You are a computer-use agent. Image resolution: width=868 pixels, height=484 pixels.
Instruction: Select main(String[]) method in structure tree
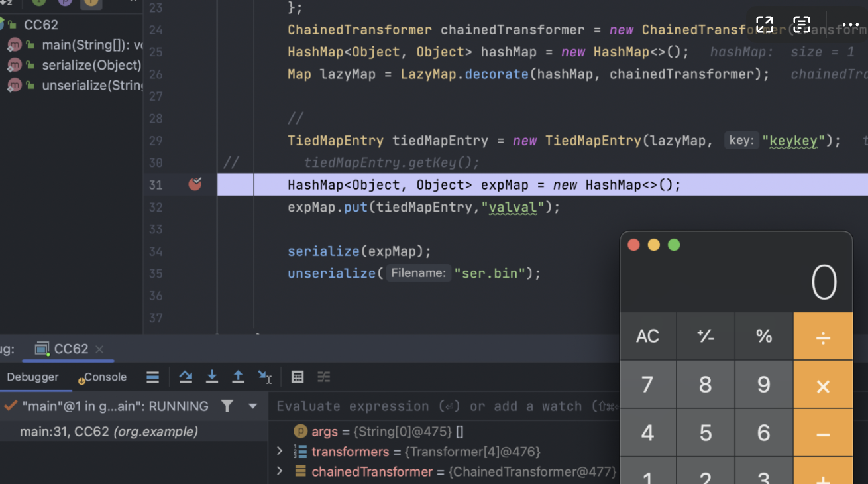tap(91, 45)
